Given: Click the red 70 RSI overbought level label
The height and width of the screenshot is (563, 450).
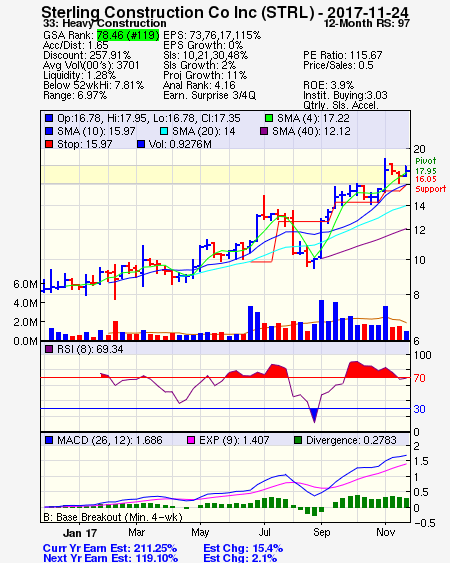Looking at the screenshot, I should (419, 378).
